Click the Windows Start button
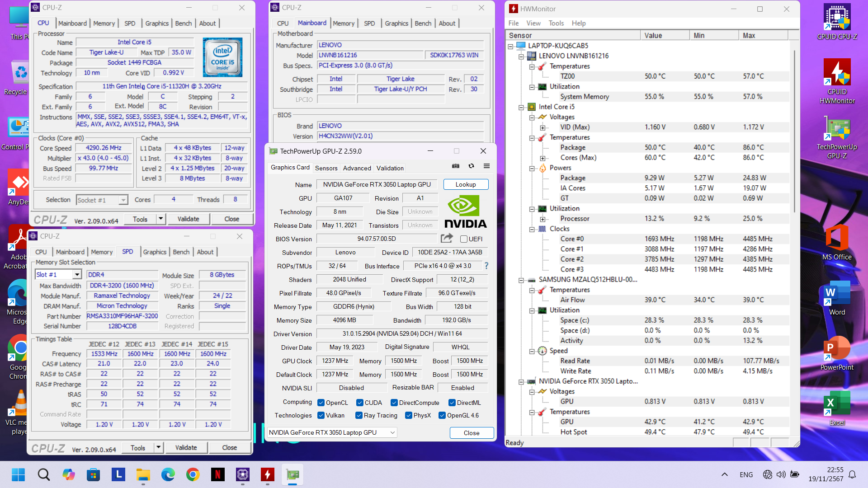This screenshot has width=868, height=488. 19,474
